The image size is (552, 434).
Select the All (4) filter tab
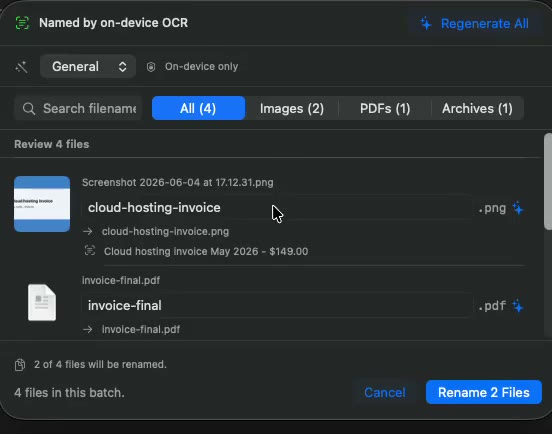(x=199, y=108)
